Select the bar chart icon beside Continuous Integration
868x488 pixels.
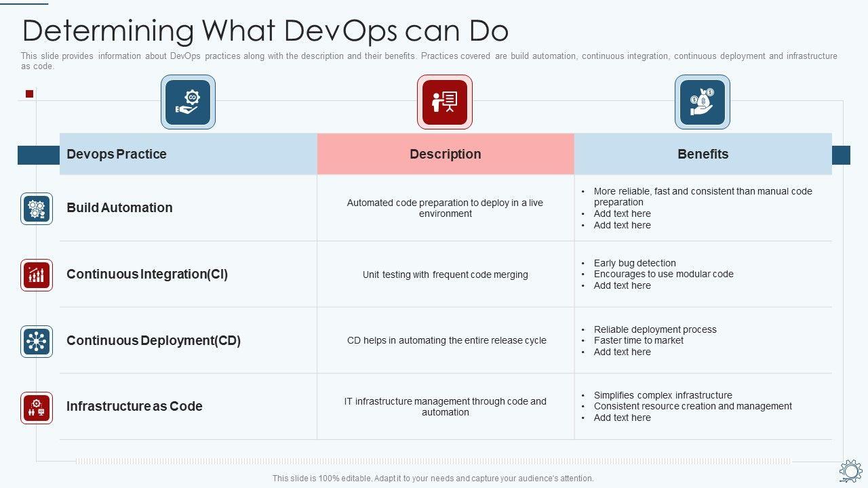coord(37,275)
